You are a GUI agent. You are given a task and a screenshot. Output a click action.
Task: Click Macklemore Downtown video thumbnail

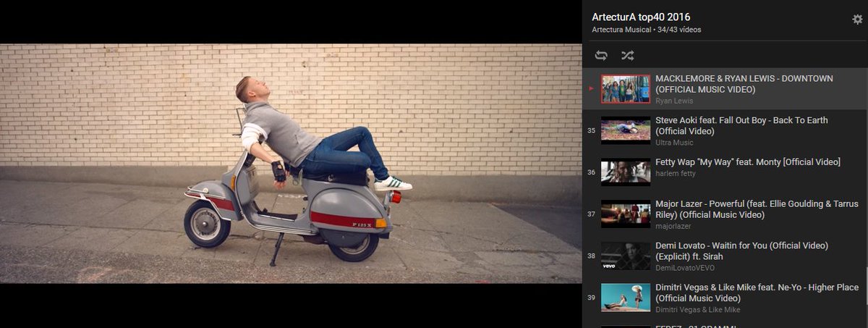(x=626, y=89)
